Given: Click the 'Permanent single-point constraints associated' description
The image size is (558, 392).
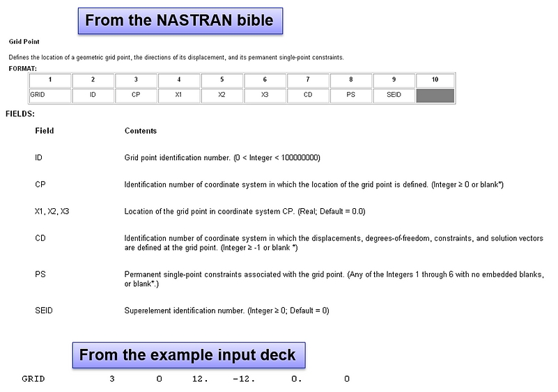Looking at the screenshot, I should pyautogui.click(x=334, y=279).
